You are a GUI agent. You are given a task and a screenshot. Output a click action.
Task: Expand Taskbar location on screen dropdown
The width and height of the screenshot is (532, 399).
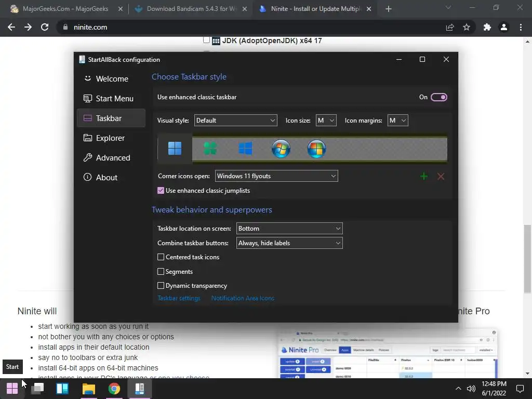coord(289,229)
